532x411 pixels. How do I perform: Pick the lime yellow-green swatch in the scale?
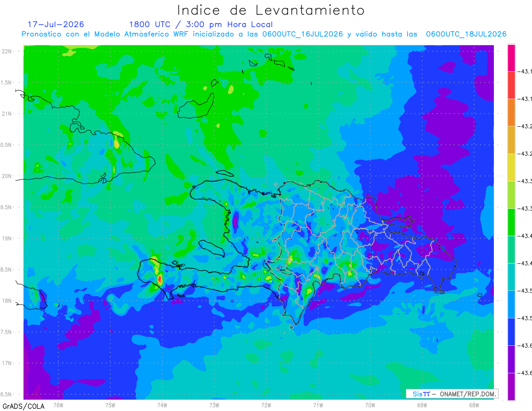pyautogui.click(x=511, y=195)
